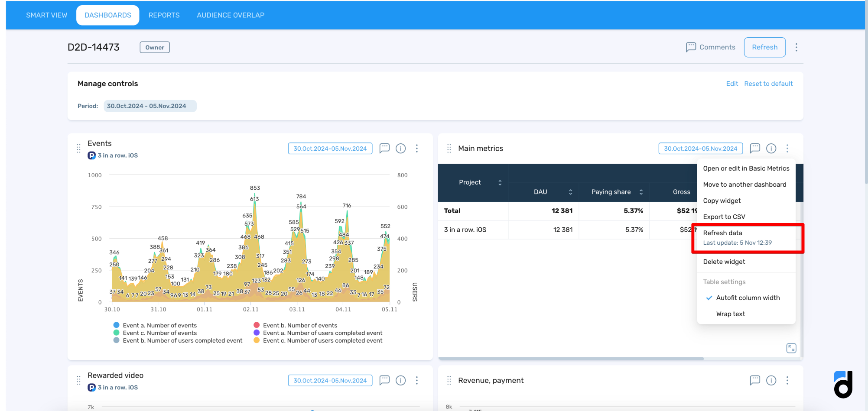Open the dashboard options kebab menu near Refresh
The width and height of the screenshot is (868, 411).
pos(796,47)
